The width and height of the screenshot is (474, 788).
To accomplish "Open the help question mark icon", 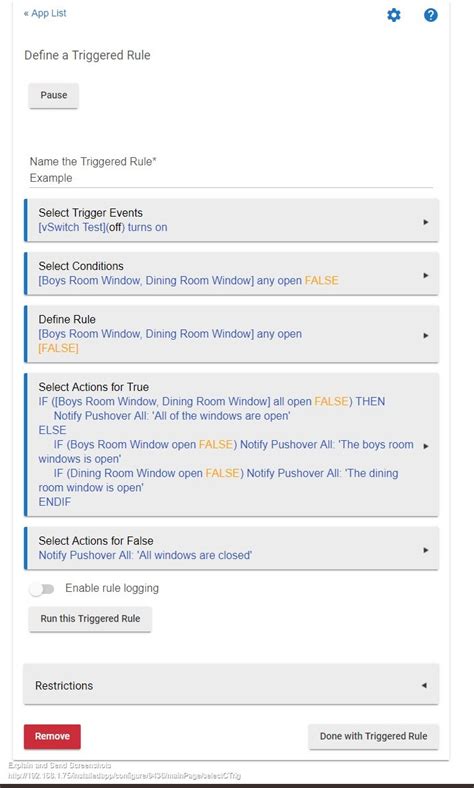I will pyautogui.click(x=431, y=15).
